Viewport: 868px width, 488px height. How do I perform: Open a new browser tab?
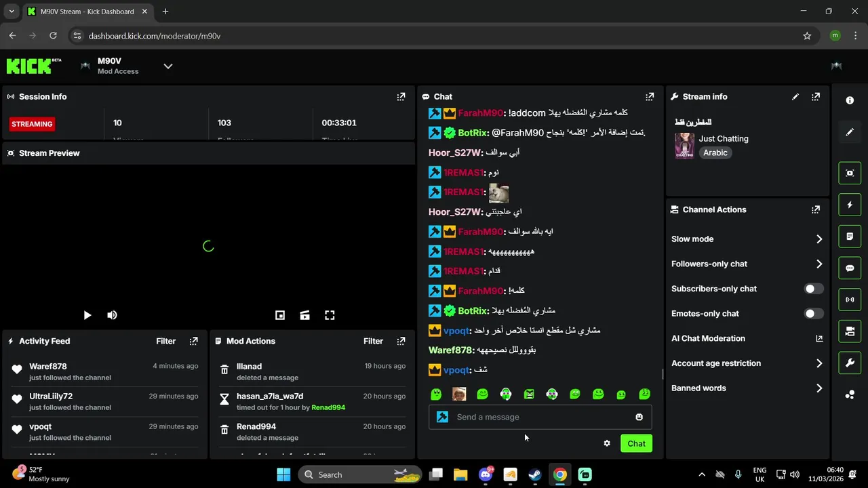point(165,12)
